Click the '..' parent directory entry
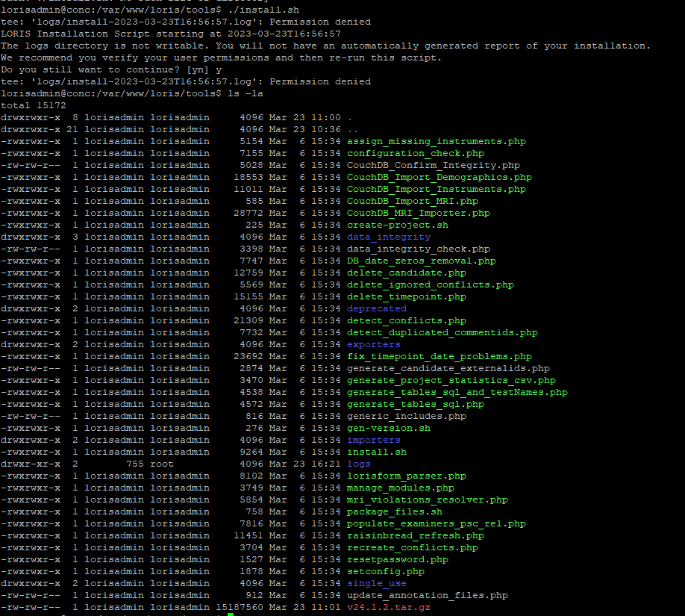 (352, 130)
